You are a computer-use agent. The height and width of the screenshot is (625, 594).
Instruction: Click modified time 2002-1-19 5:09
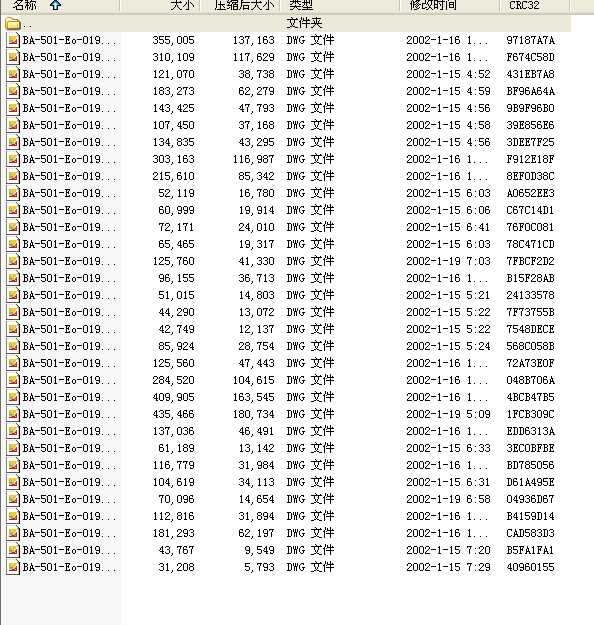click(x=448, y=415)
